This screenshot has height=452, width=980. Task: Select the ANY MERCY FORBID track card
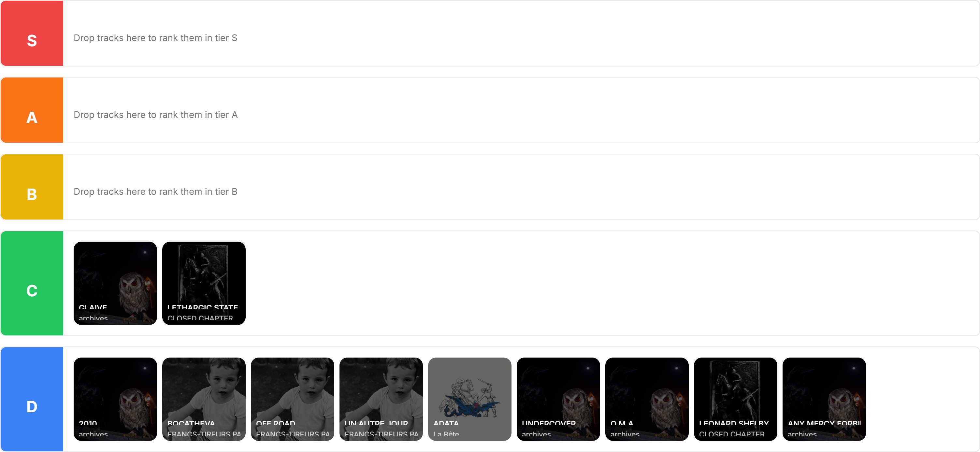click(824, 399)
